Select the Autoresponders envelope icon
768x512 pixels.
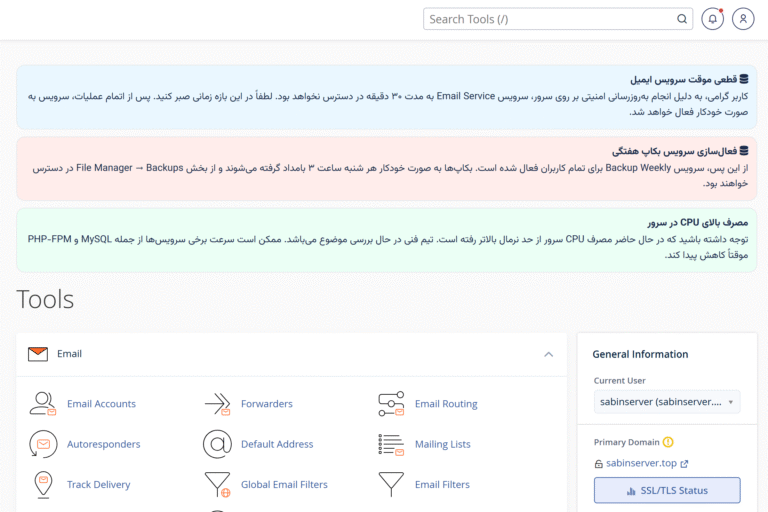tap(42, 444)
